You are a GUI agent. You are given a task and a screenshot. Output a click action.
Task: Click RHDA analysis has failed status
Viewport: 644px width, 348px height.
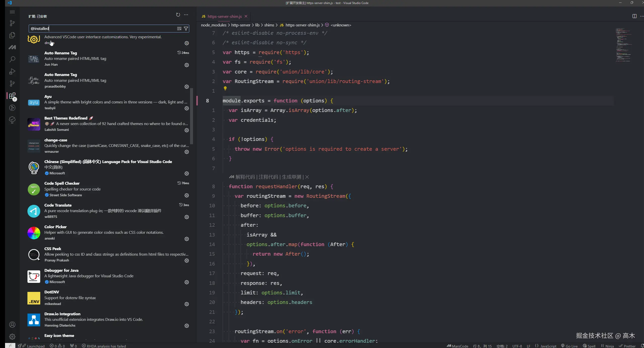[104, 346]
